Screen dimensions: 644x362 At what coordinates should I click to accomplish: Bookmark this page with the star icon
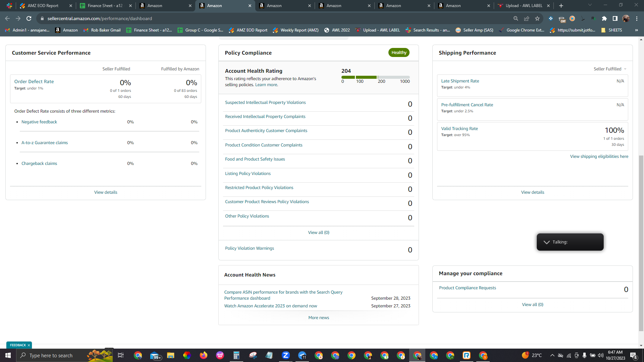(x=537, y=18)
